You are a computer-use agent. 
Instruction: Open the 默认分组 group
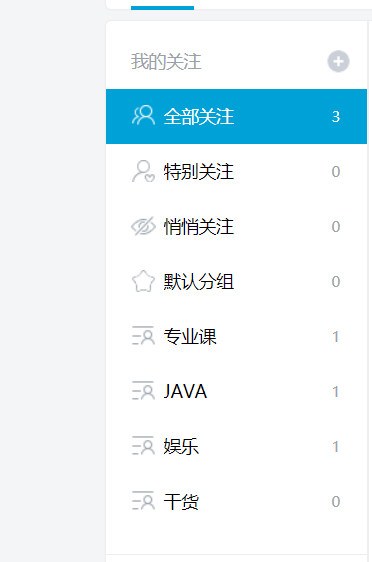pyautogui.click(x=237, y=281)
